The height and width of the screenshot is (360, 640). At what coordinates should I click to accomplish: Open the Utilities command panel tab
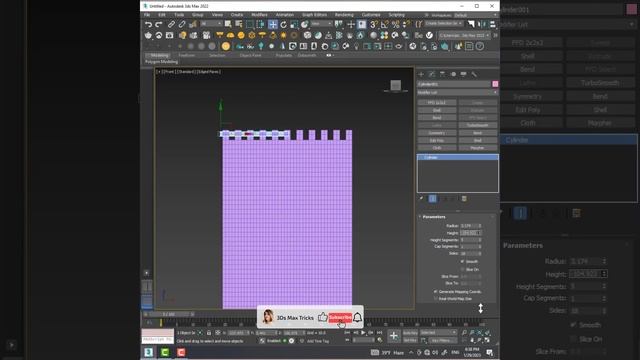pyautogui.click(x=474, y=74)
